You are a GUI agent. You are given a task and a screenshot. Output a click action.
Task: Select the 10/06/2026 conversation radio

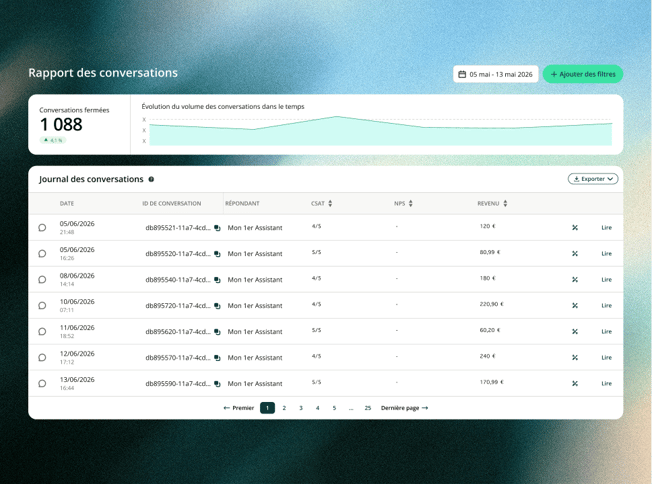coord(42,306)
